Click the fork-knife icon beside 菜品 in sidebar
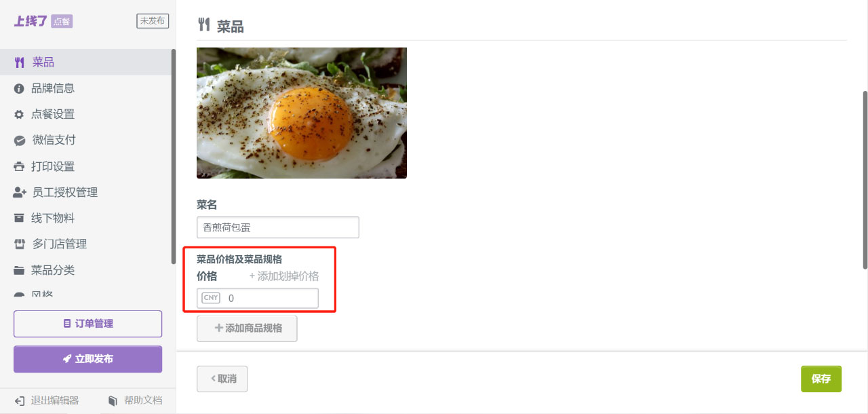Viewport: 868px width, 414px height. coord(19,62)
